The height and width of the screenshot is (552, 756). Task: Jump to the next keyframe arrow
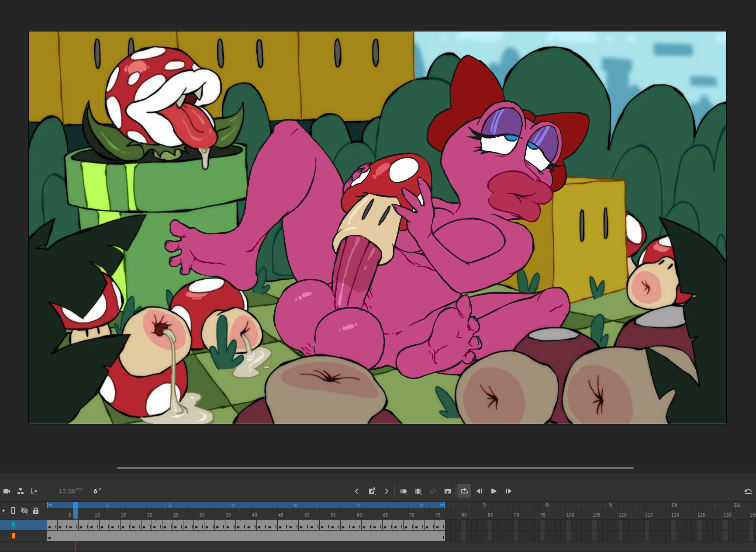(387, 491)
